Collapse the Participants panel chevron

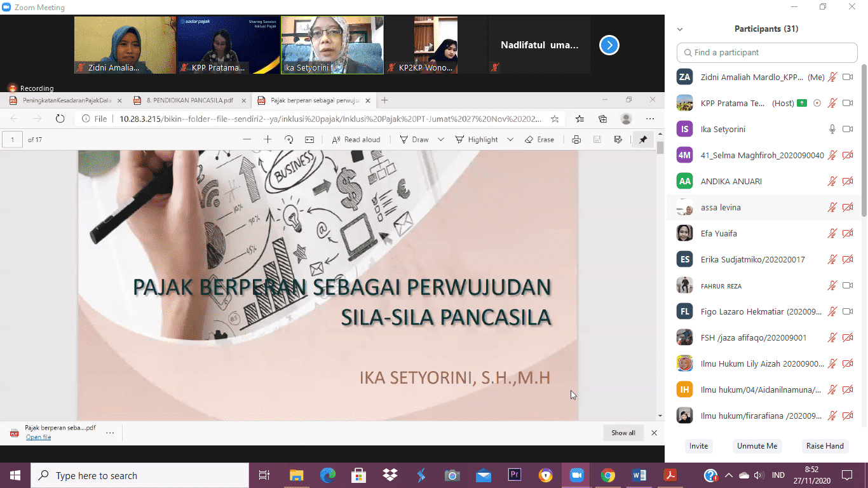[680, 29]
